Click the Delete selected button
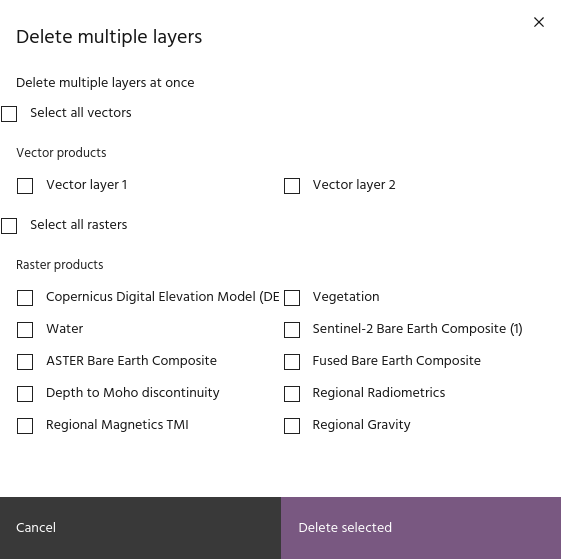Image resolution: width=561 pixels, height=559 pixels. tap(421, 528)
